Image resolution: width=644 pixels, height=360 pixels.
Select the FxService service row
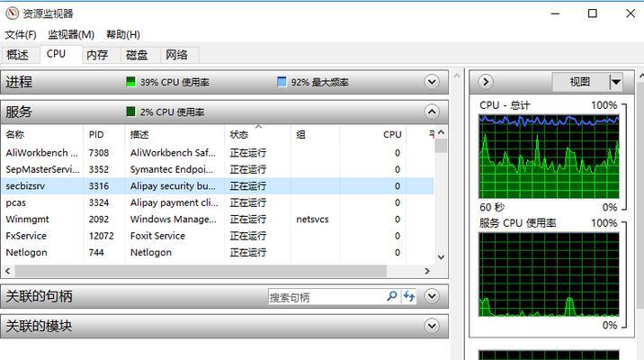click(218, 236)
